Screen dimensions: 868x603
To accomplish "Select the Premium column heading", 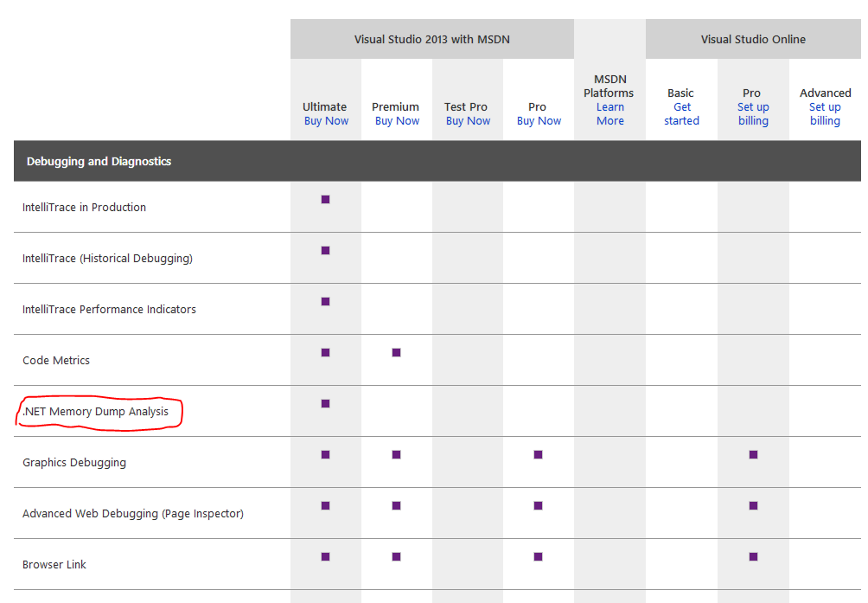I will pyautogui.click(x=395, y=107).
